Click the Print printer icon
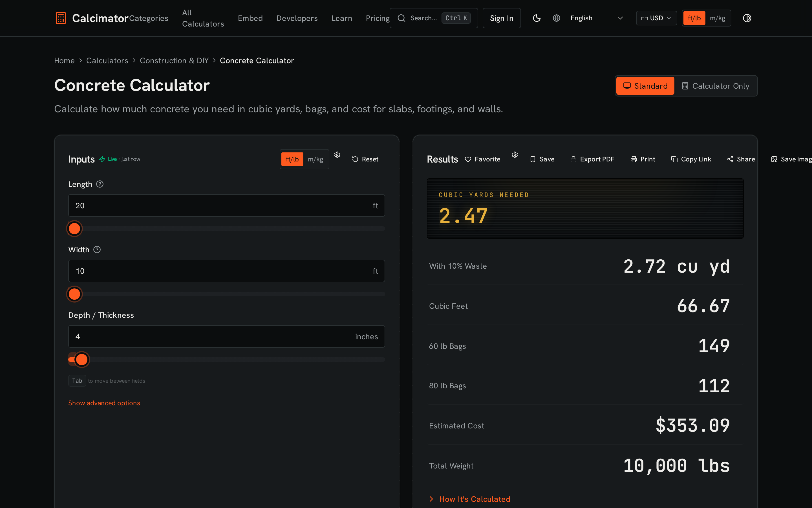The image size is (812, 508). click(634, 159)
